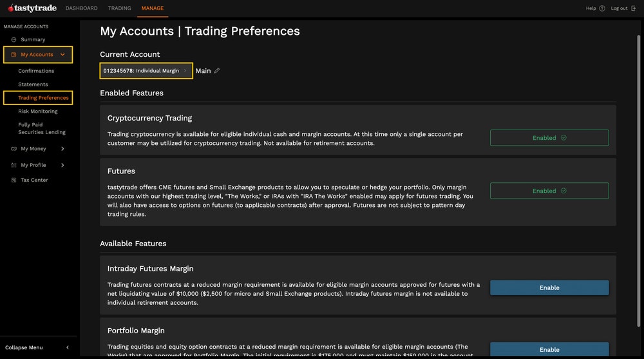Click the My Accounts sidebar icon

pyautogui.click(x=14, y=54)
